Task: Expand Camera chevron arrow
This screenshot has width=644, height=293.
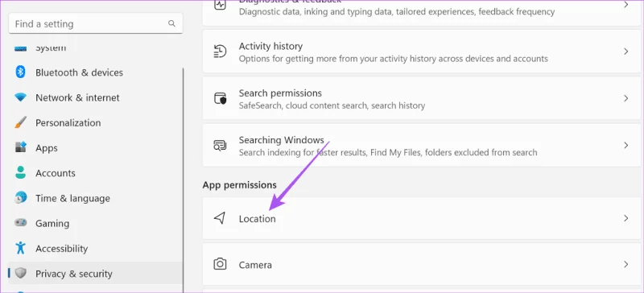Action: click(x=626, y=264)
